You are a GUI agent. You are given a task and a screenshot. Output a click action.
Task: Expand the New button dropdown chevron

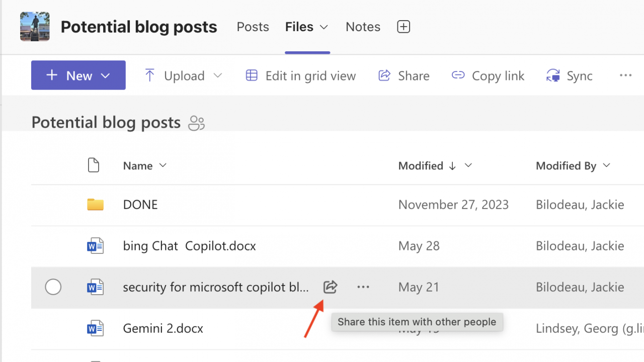pos(105,75)
